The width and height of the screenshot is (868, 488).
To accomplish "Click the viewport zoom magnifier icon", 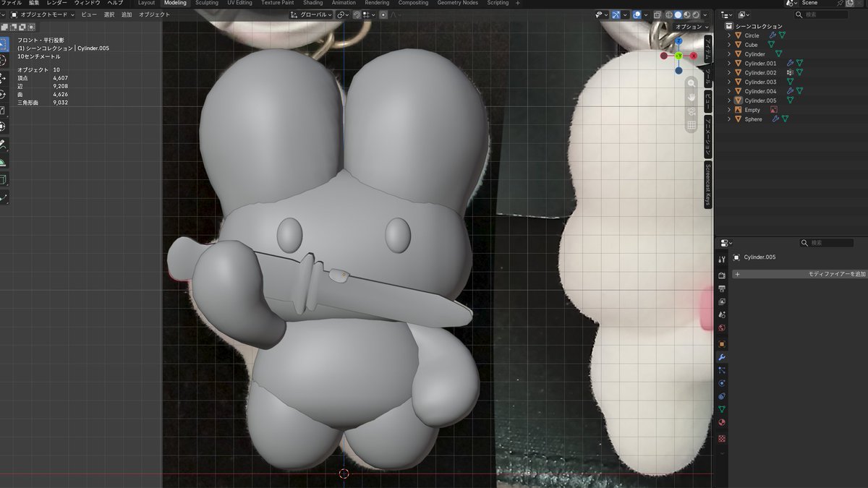I will click(x=692, y=84).
